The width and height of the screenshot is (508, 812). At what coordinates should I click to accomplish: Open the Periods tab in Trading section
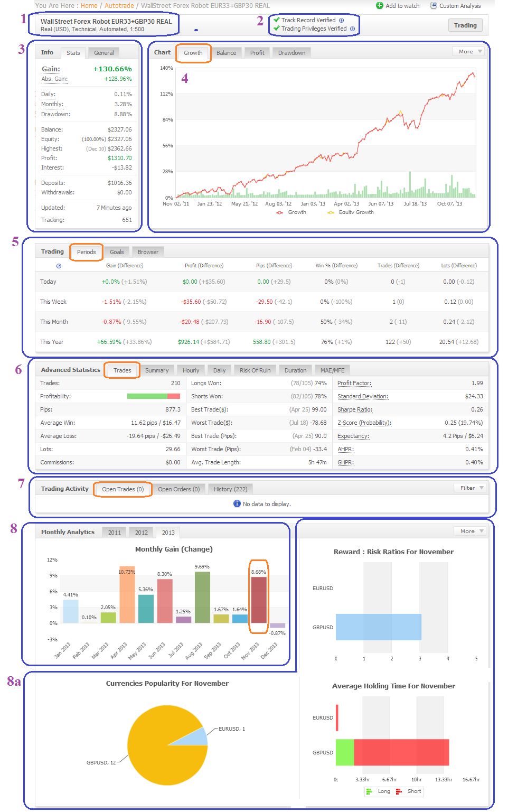pyautogui.click(x=87, y=252)
